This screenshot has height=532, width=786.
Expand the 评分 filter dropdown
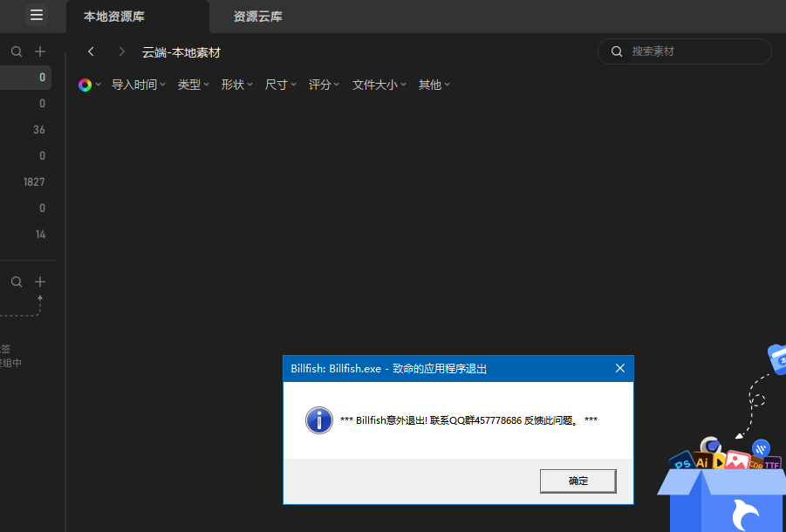point(325,85)
